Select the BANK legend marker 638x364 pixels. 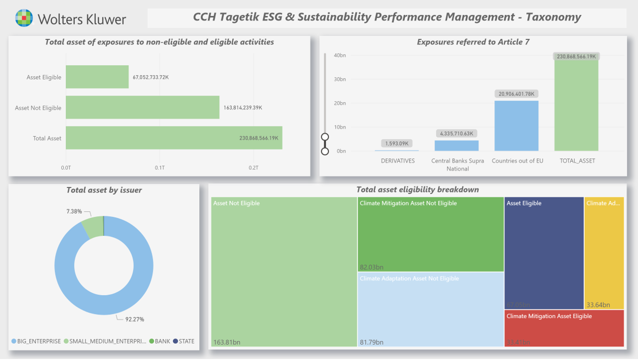[151, 341]
